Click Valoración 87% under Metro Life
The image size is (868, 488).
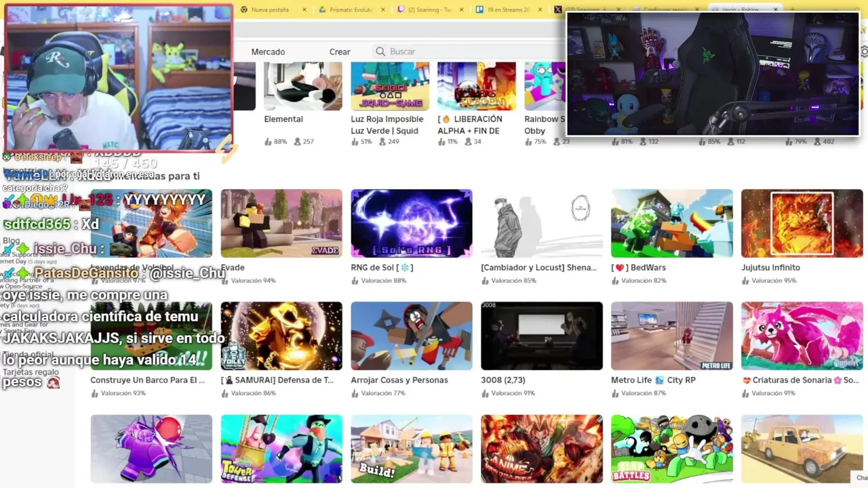[x=644, y=393]
